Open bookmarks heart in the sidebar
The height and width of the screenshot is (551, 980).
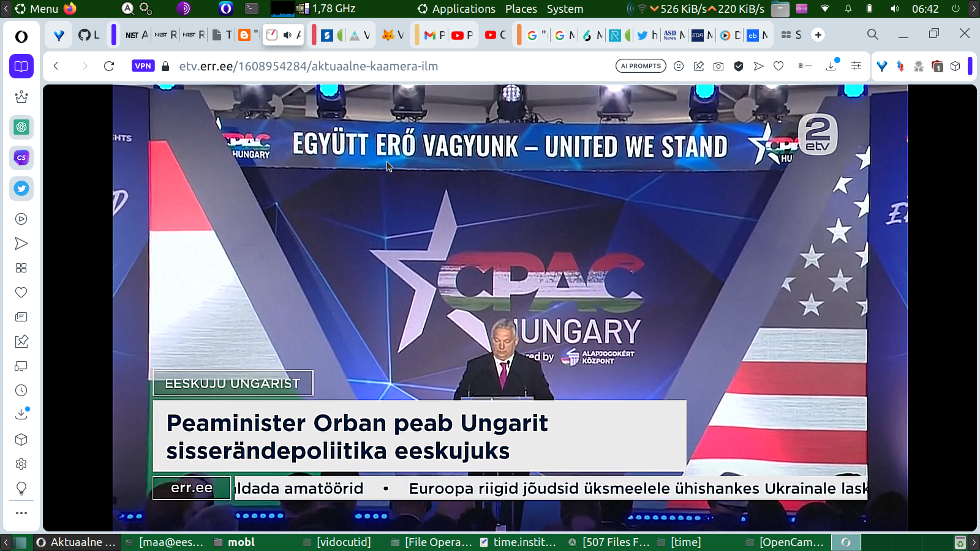[21, 293]
